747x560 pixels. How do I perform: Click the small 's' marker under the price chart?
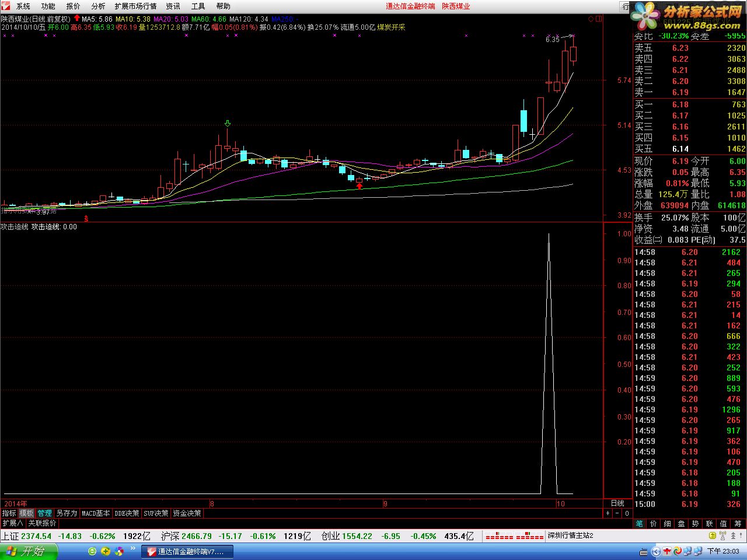point(86,219)
